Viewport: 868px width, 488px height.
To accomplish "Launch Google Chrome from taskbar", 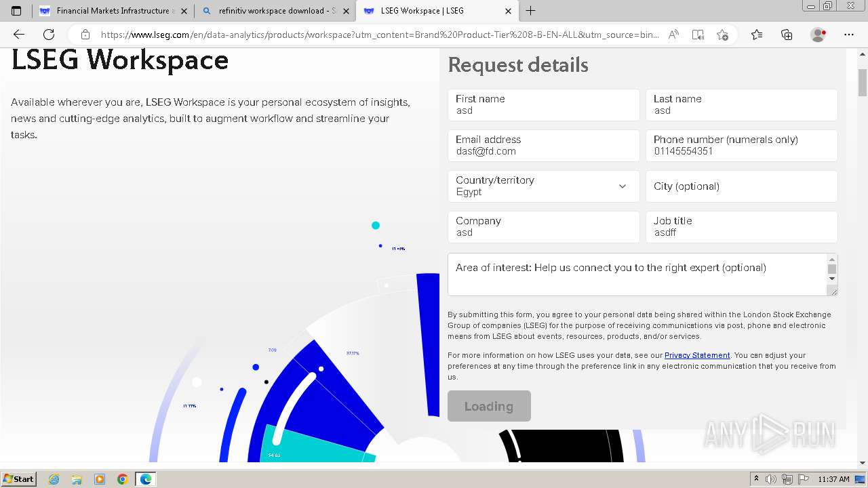I will click(x=123, y=479).
